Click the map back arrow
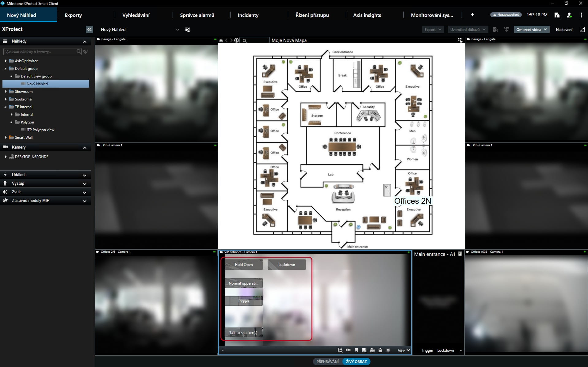Viewport: 588px width, 367px height. click(227, 40)
